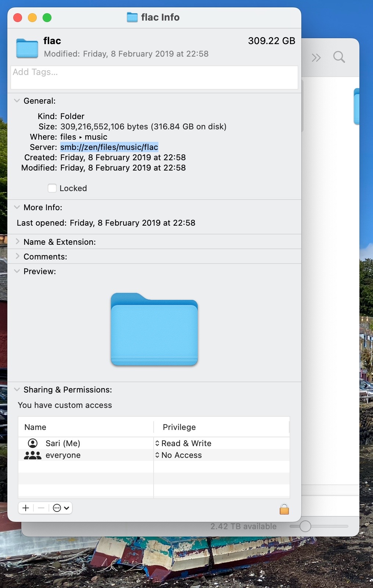This screenshot has width=373, height=588.
Task: Click the toolbar overflow double-chevron icon
Action: pyautogui.click(x=316, y=58)
